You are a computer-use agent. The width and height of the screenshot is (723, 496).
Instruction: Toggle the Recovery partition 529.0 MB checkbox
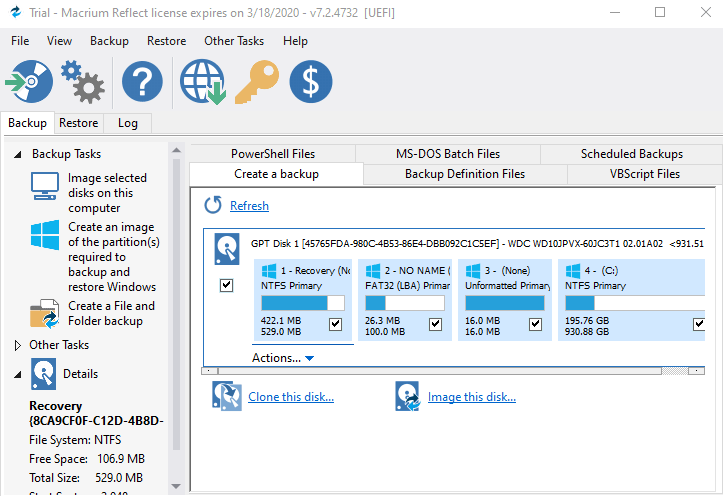tap(336, 325)
